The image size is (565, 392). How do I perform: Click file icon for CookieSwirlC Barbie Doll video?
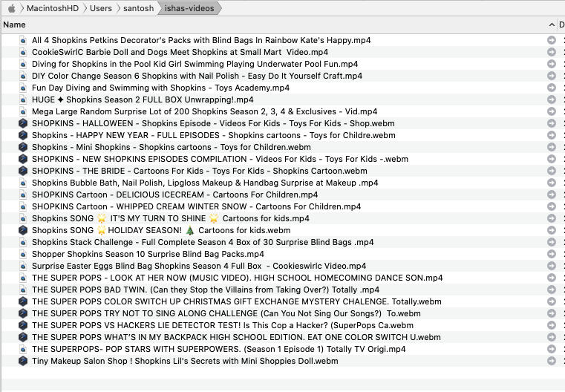click(x=23, y=52)
